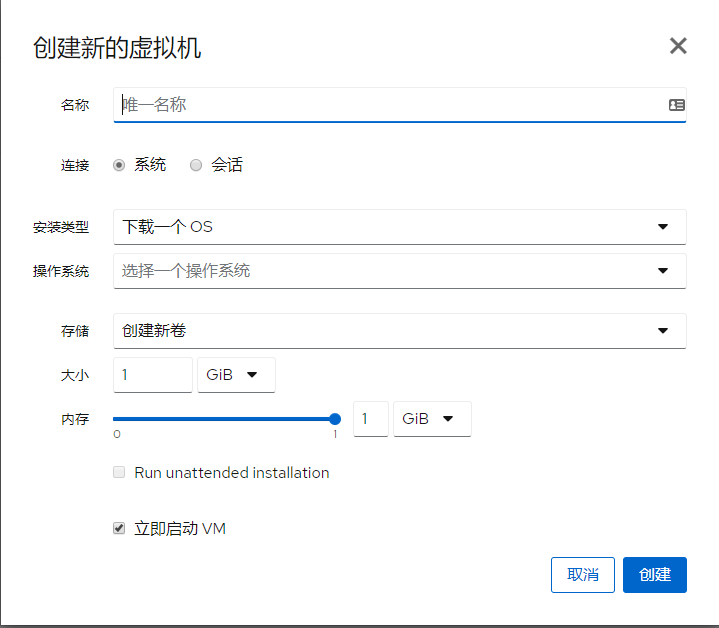Click the 内存 slider handle
The height and width of the screenshot is (628, 719).
point(335,419)
